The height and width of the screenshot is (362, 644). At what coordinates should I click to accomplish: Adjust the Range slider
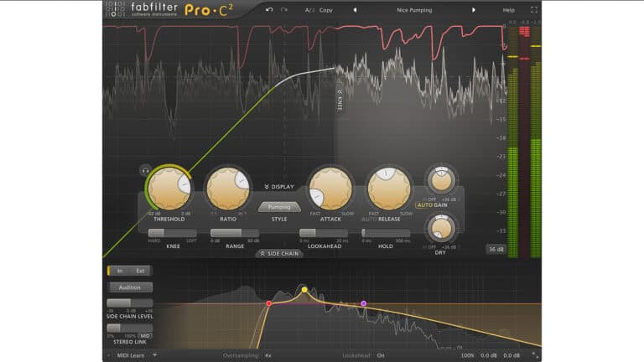tap(235, 233)
